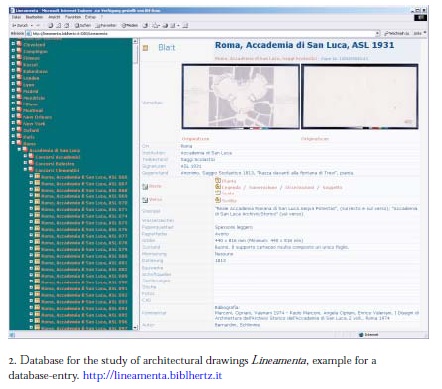This screenshot has width=442, height=389.
Task: Expand the London tree node
Action: pos(13,78)
